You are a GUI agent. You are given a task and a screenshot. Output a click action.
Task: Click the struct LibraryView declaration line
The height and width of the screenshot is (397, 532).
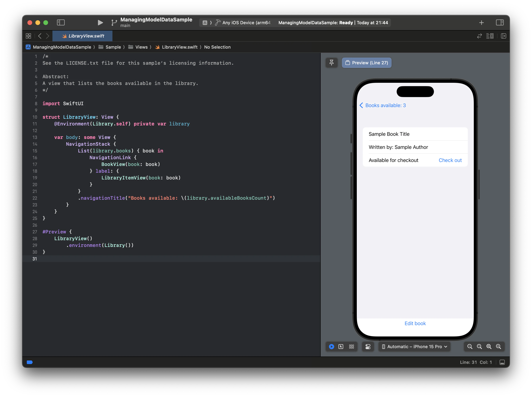click(x=81, y=117)
